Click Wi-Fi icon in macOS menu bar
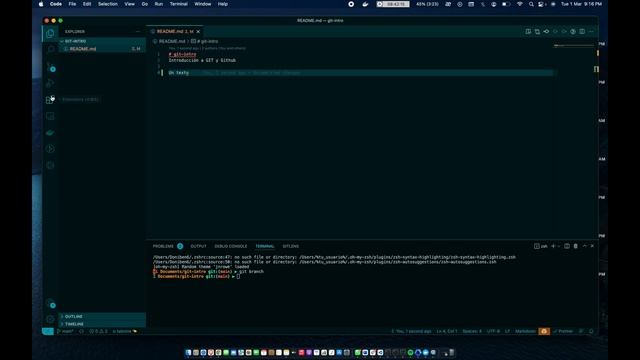 click(520, 4)
